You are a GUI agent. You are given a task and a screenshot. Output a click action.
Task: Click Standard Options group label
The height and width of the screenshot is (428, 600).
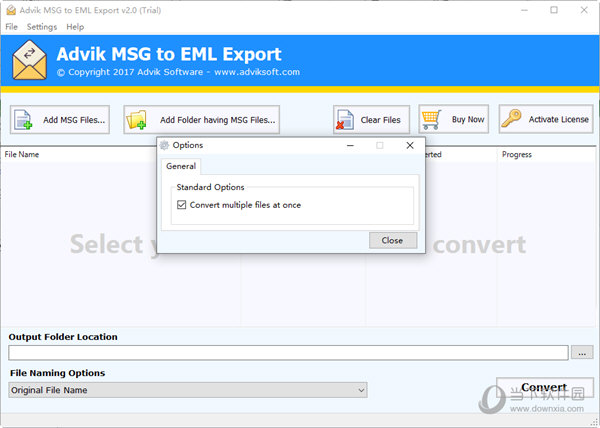[x=210, y=187]
